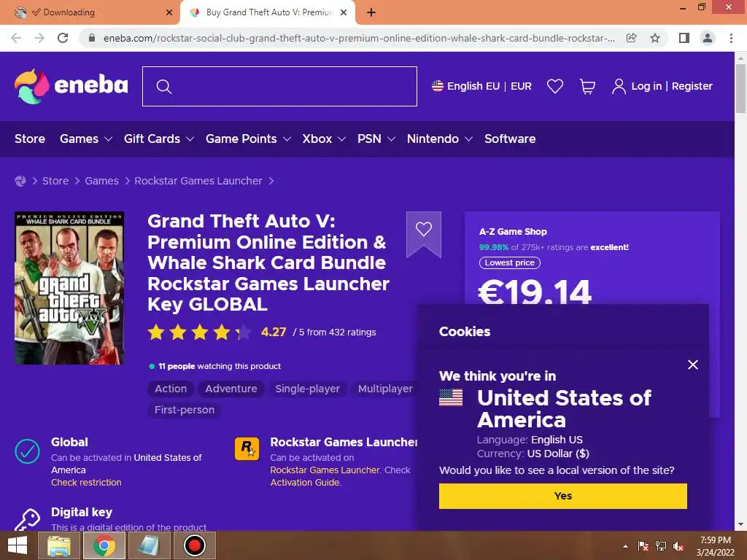Open the shopping cart icon
The image size is (747, 560).
pos(587,86)
